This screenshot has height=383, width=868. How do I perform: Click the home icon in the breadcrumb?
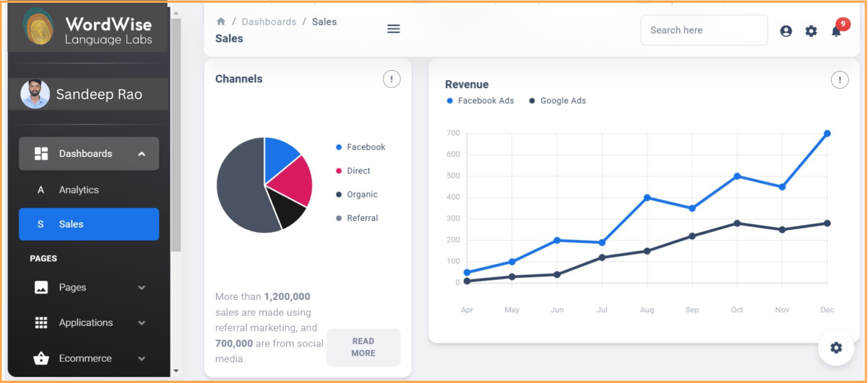point(221,21)
